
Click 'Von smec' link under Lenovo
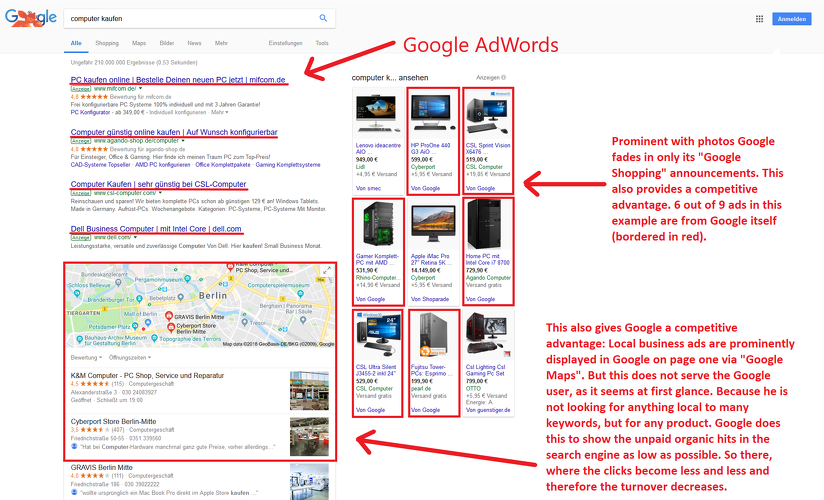(x=368, y=188)
